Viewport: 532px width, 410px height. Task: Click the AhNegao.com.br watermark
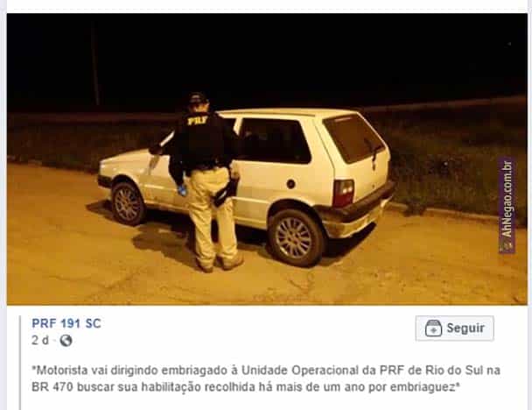coord(507,205)
